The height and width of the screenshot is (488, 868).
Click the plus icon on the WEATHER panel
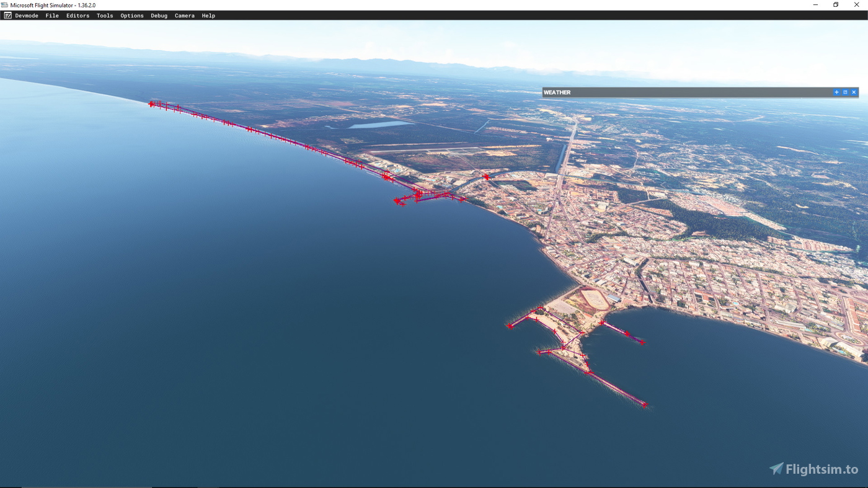coord(836,92)
